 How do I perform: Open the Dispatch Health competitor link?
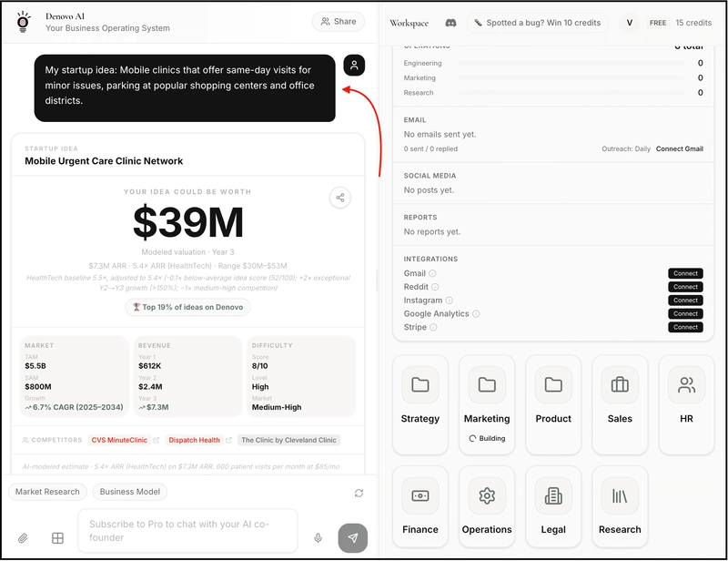(194, 440)
